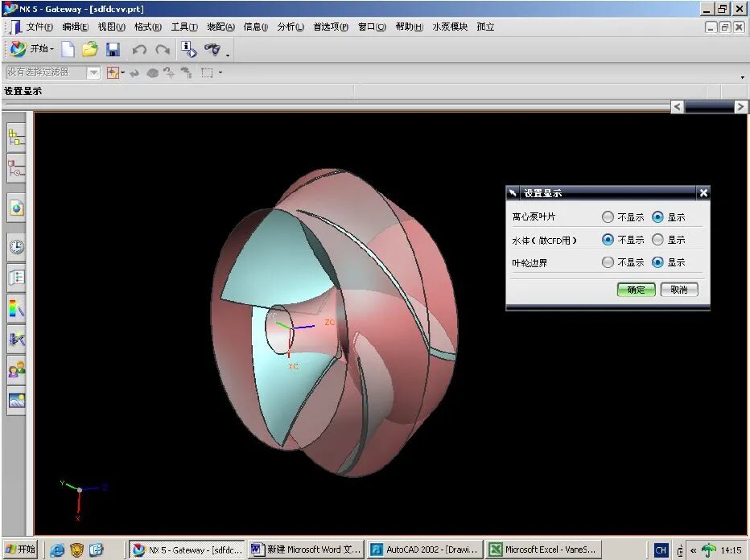Screen dimensions: 750x560
Task: Expand the toolbar options arrow beside binoculars
Action: (x=228, y=55)
